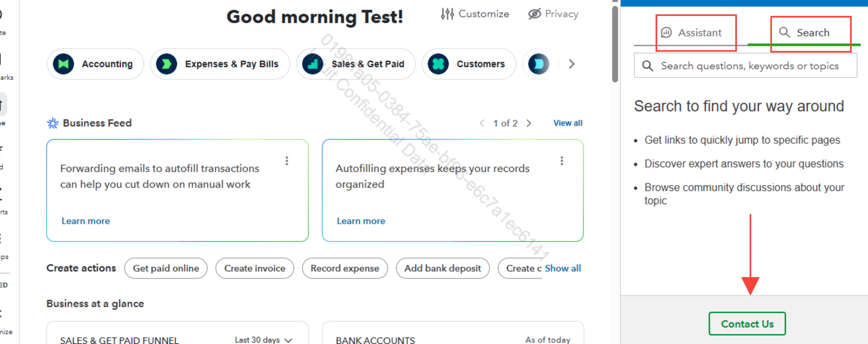Viewport: 868px width, 344px height.
Task: Click the magnifier icon in search field
Action: pos(647,66)
